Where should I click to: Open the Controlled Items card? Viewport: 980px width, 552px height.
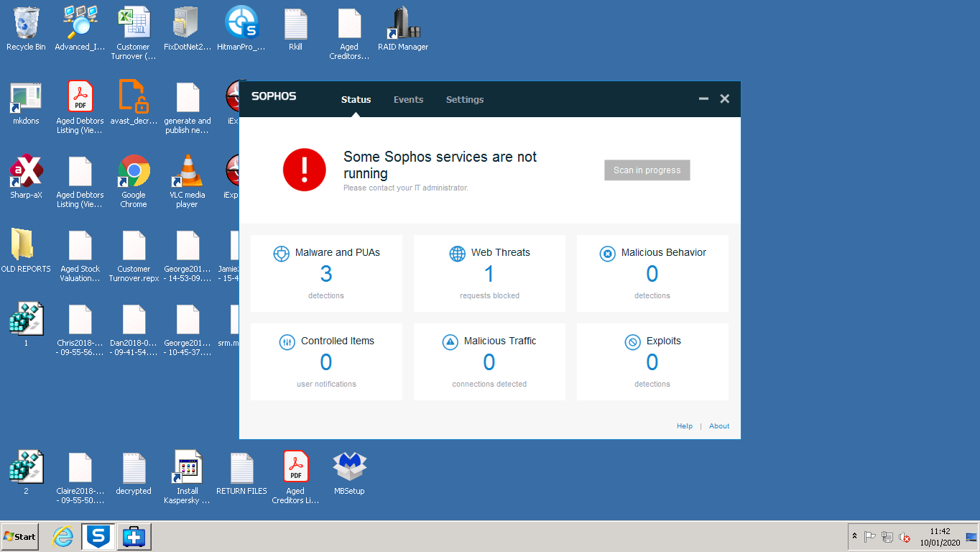[x=326, y=362]
